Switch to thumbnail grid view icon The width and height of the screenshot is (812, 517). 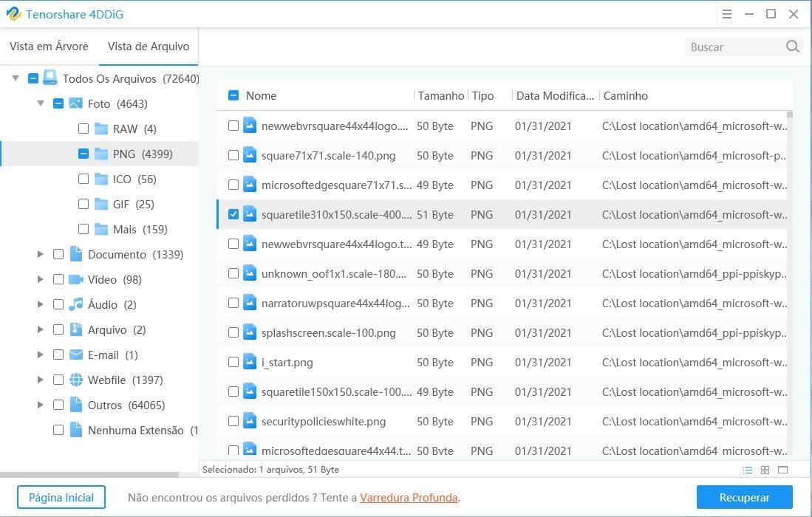pos(765,470)
